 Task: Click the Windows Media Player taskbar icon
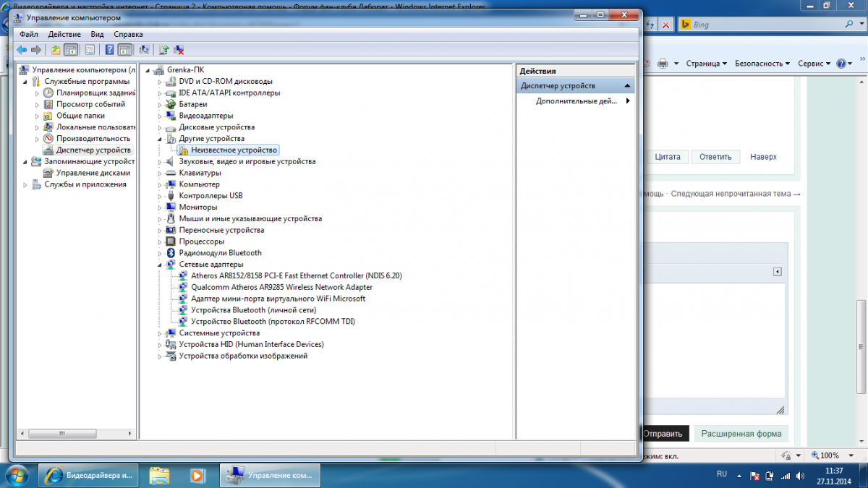[x=196, y=475]
